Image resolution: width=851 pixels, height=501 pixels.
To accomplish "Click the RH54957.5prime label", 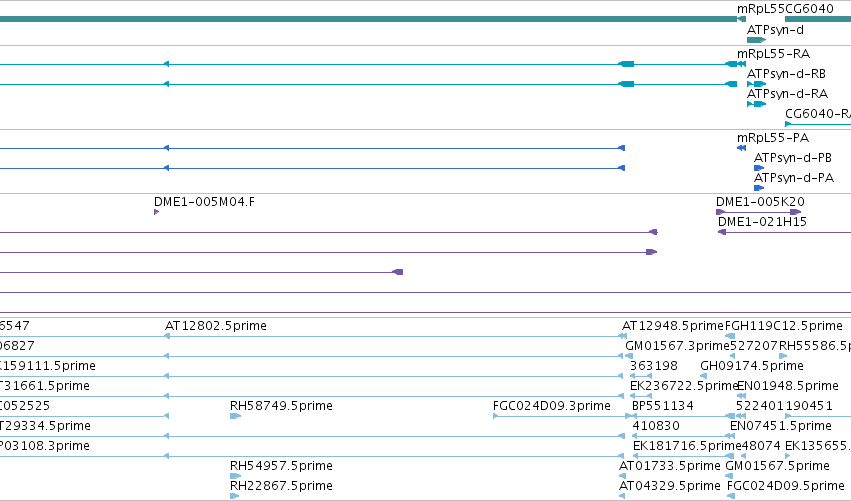I will tap(281, 466).
